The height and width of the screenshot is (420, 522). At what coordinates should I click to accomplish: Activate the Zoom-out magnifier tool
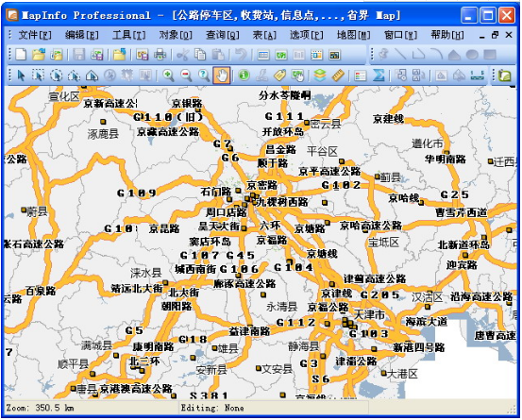click(186, 76)
